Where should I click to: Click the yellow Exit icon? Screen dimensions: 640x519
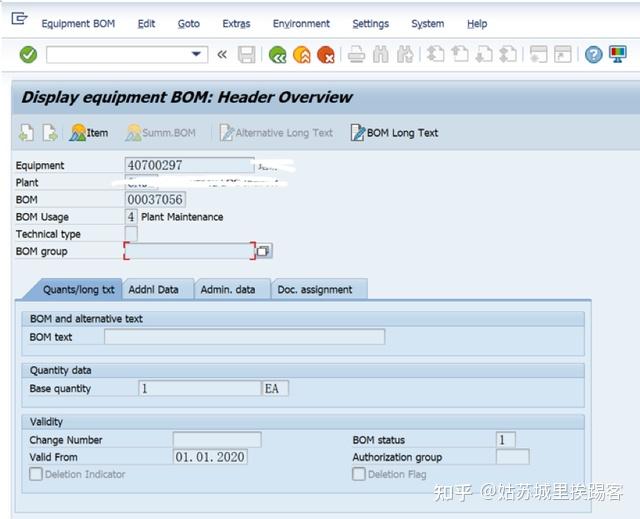click(302, 54)
